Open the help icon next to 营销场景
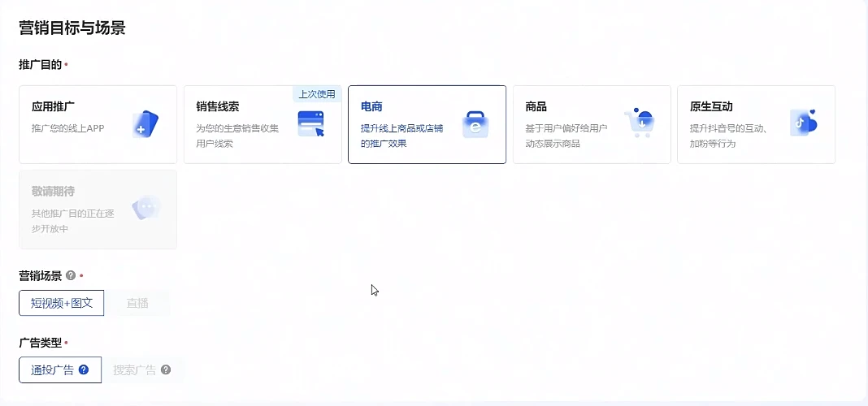The width and height of the screenshot is (868, 406). [x=71, y=276]
